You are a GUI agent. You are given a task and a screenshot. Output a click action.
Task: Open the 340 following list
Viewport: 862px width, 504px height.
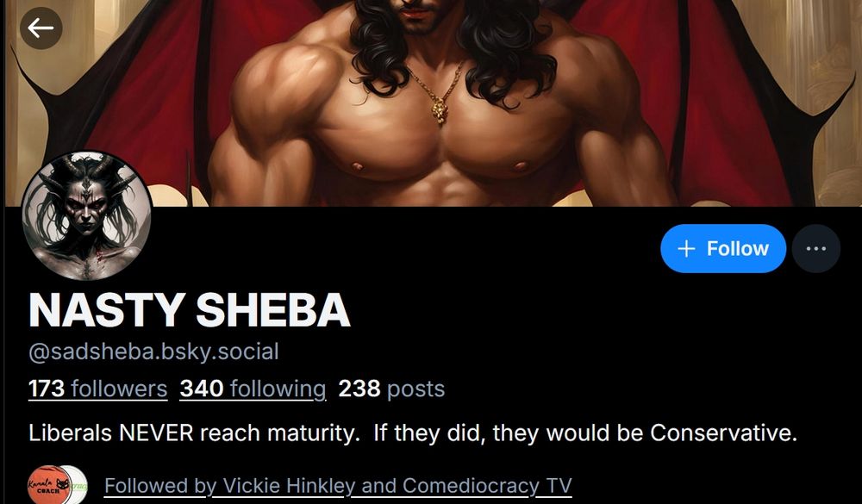click(253, 389)
